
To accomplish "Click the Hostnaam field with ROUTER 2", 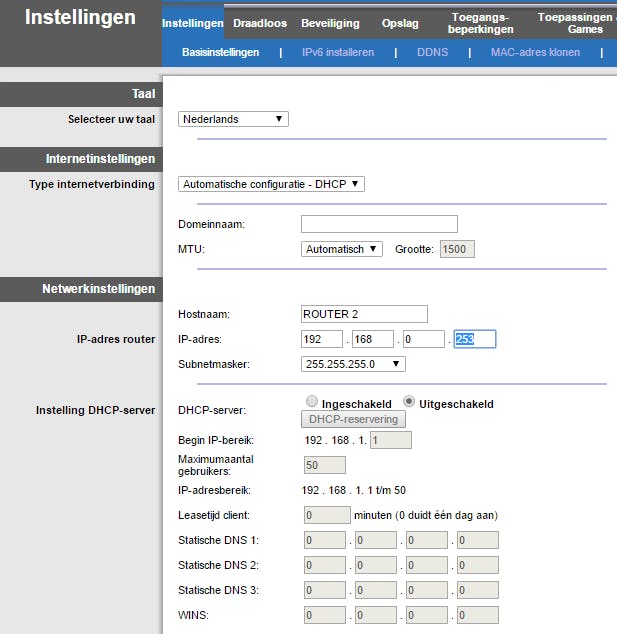I will pos(364,314).
